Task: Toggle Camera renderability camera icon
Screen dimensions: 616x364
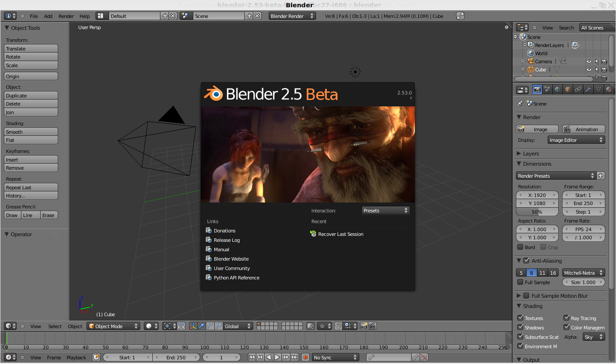Action: (x=604, y=62)
